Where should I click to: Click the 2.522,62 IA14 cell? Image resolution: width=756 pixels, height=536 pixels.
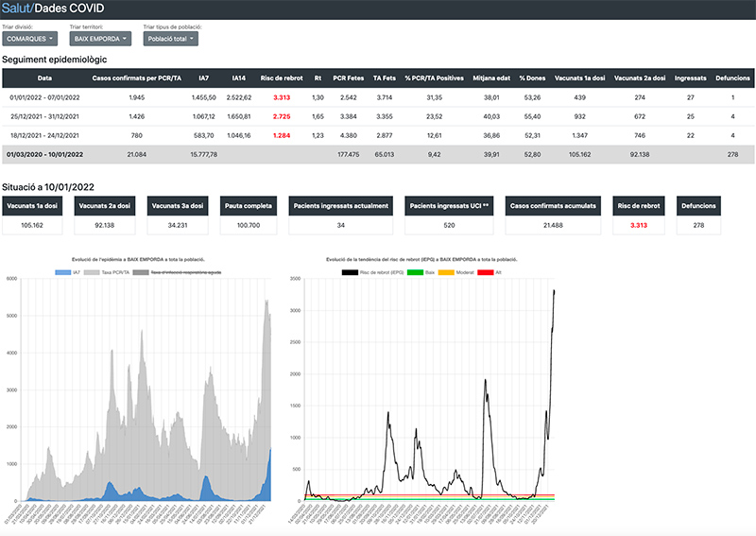pyautogui.click(x=239, y=97)
